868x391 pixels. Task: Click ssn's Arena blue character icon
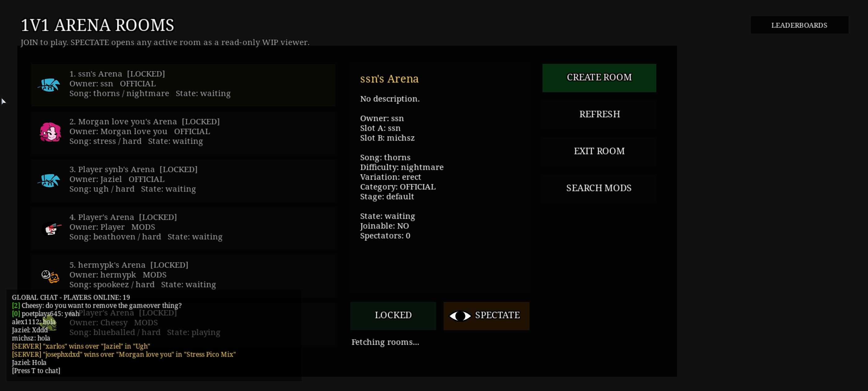coord(49,85)
